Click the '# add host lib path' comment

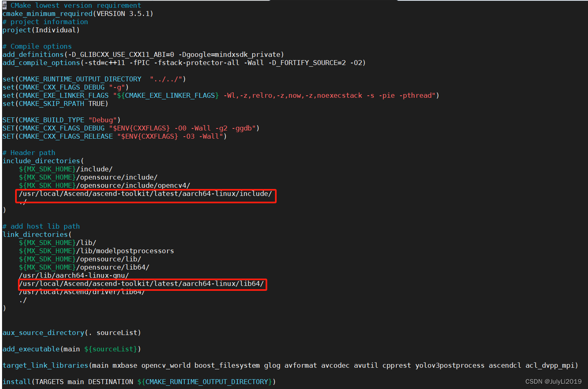coord(41,226)
